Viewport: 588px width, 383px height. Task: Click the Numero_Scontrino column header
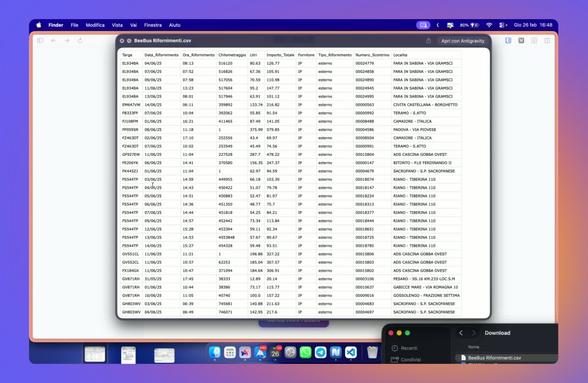[x=372, y=55]
